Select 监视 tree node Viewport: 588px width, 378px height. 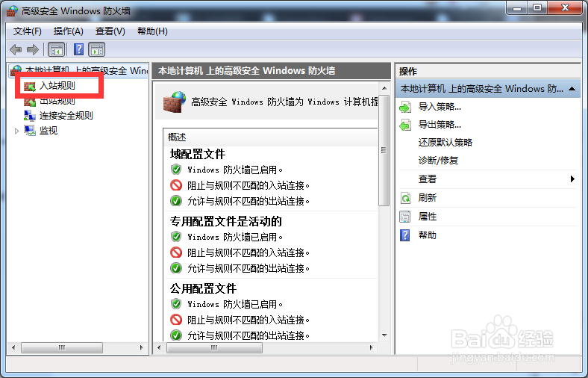coord(49,131)
